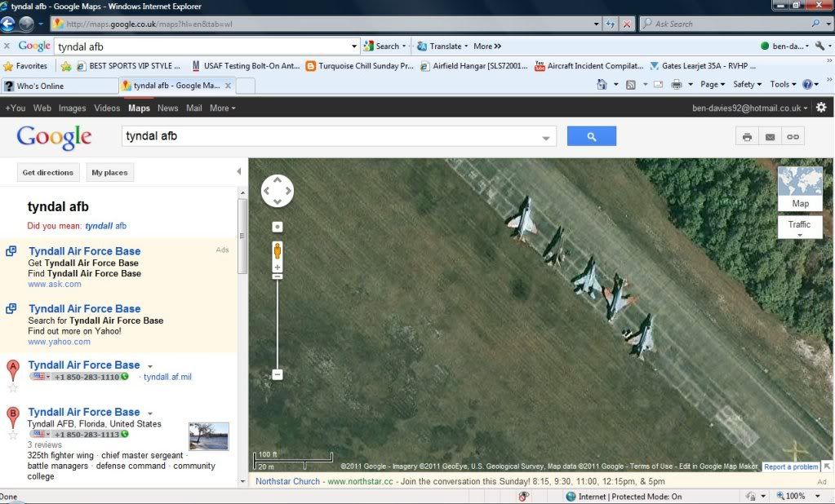Switch to the Who's Online tab

[x=60, y=86]
